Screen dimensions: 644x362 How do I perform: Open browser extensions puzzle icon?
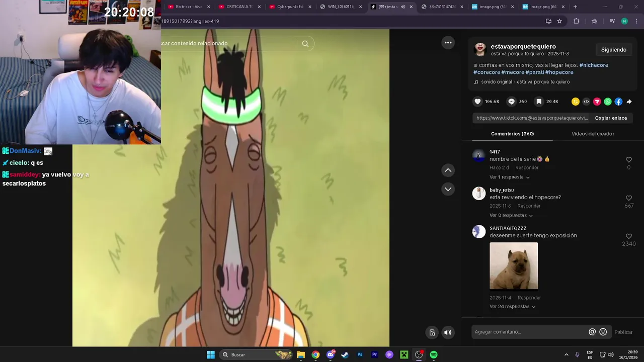(x=577, y=21)
